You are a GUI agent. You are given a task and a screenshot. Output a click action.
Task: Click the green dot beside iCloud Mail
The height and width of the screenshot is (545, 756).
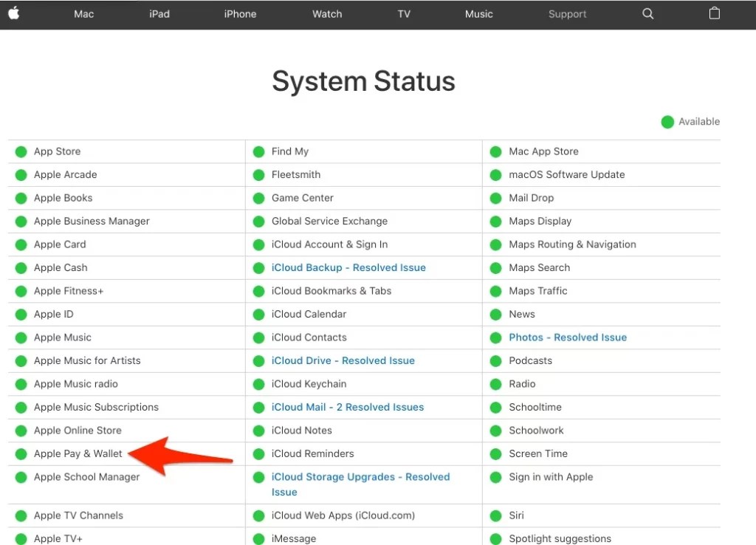tap(259, 408)
